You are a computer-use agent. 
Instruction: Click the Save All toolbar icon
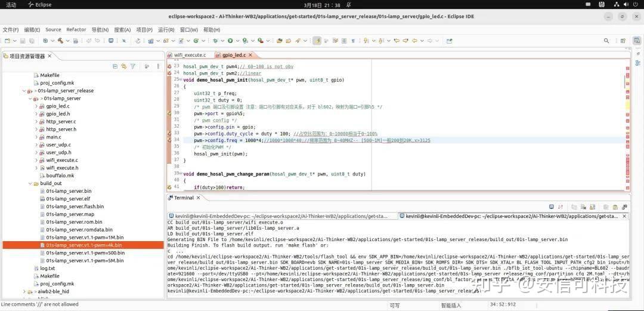[32, 41]
